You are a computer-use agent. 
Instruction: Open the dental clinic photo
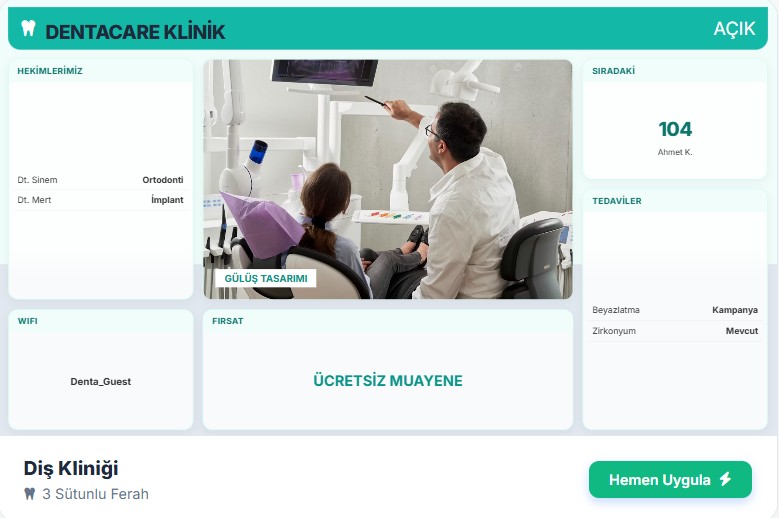tap(388, 179)
